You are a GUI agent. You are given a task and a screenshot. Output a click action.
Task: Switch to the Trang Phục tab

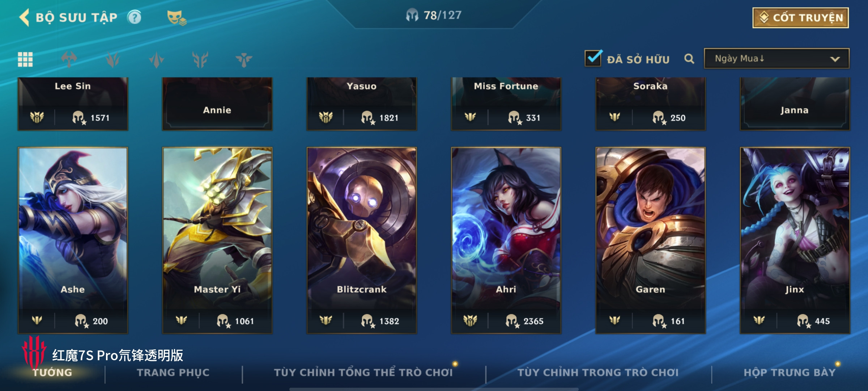(x=173, y=373)
